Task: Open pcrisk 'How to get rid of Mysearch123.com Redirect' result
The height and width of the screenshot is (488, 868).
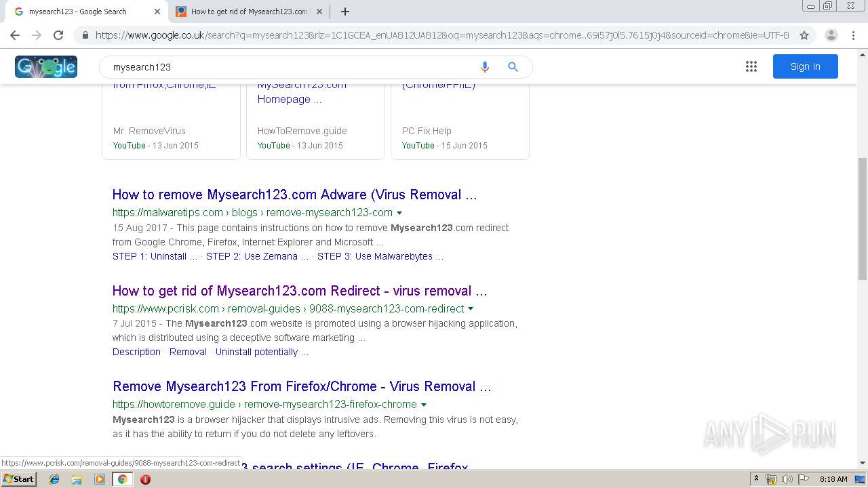Action: pos(300,291)
